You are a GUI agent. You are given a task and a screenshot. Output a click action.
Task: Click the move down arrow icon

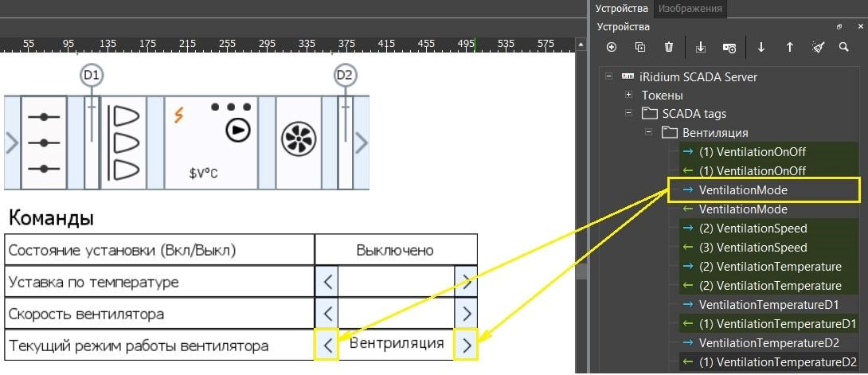[761, 48]
